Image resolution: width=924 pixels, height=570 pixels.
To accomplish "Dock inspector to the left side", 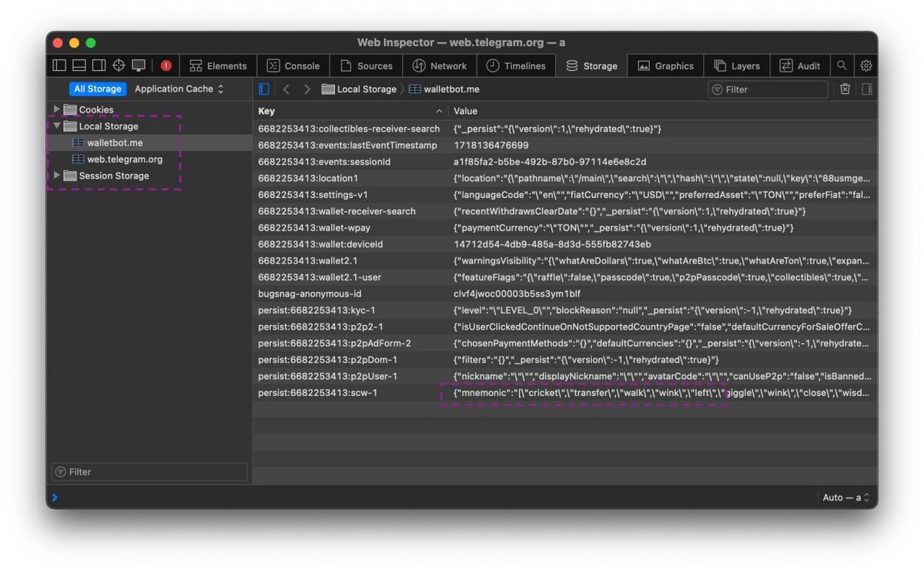I will pos(60,65).
